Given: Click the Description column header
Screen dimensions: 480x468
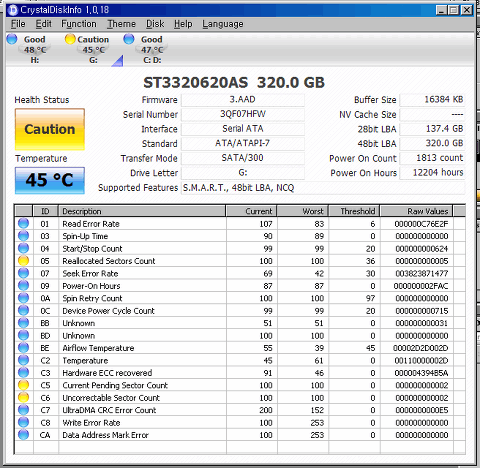Looking at the screenshot, I should pos(142,211).
